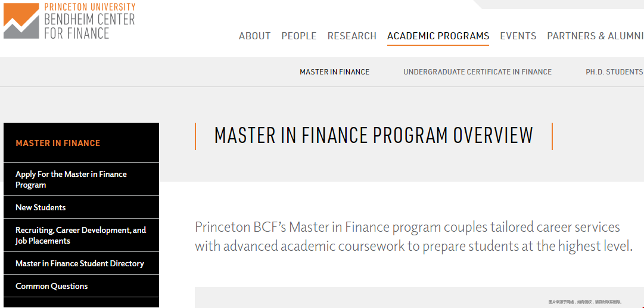Open the Events navigation item
Screen dimensions: 644x308
(x=518, y=36)
